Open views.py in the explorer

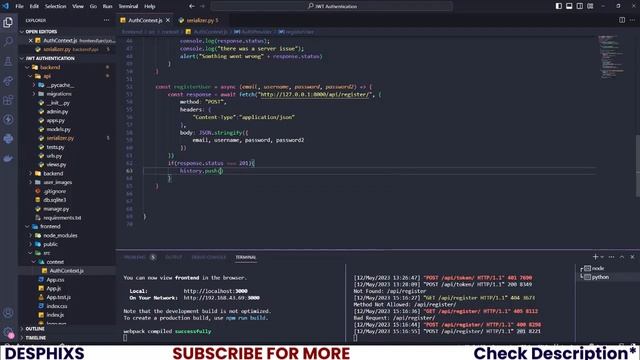click(x=56, y=165)
